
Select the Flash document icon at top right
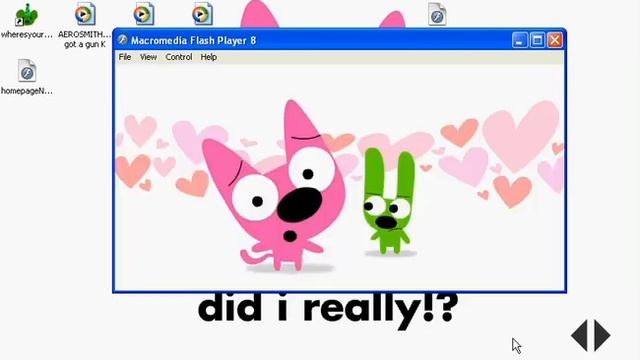coord(437,14)
